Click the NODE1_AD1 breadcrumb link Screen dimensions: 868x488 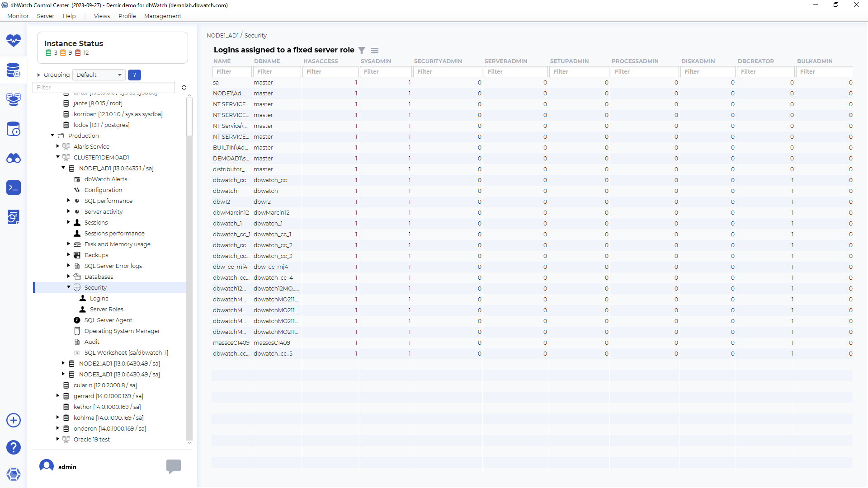click(222, 36)
